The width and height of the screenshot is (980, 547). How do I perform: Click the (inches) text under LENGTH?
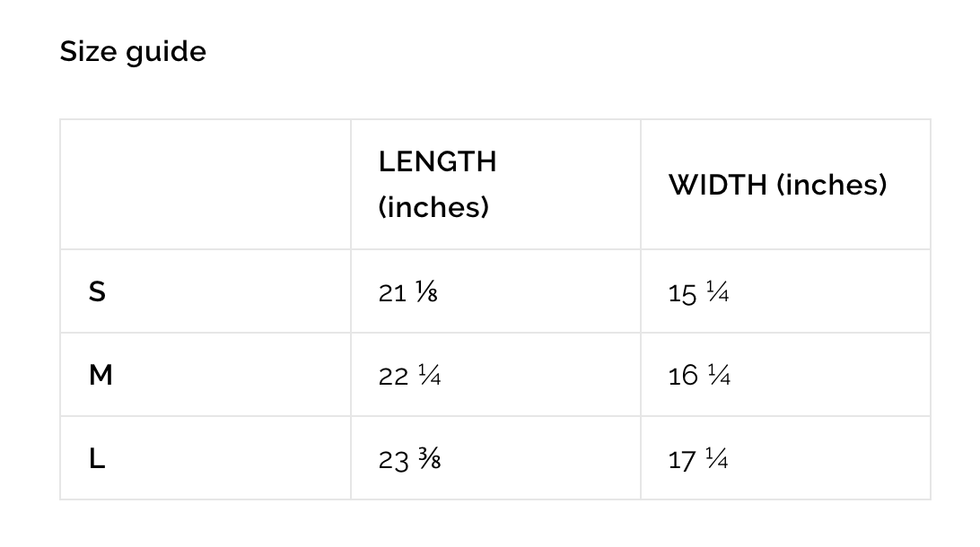[433, 206]
